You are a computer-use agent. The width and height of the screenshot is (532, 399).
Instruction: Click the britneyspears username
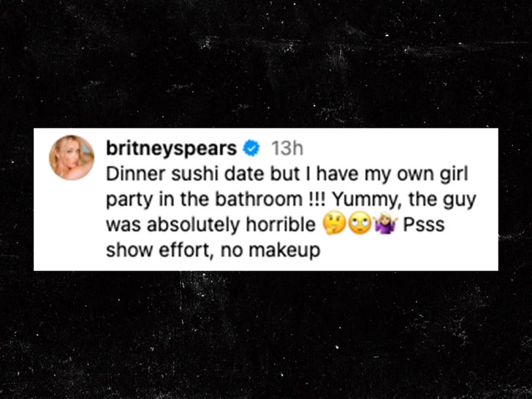click(171, 148)
